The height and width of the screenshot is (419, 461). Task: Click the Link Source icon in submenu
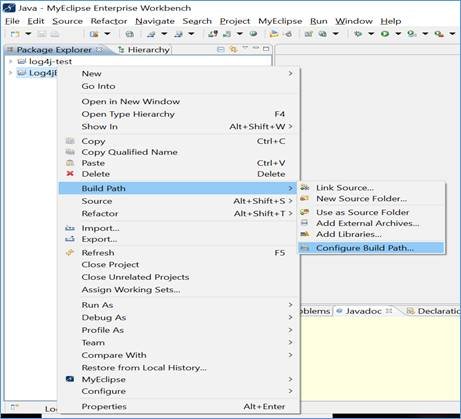click(305, 188)
